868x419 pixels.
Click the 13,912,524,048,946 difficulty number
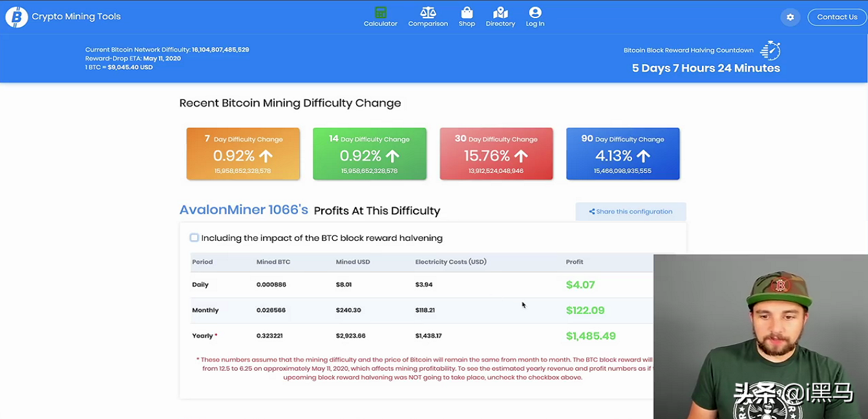(x=496, y=171)
